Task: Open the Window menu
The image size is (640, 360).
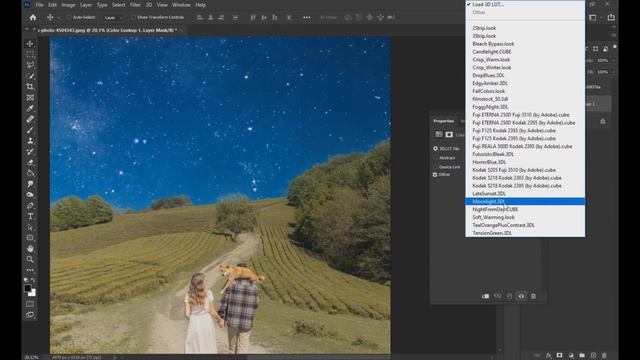Action: [181, 5]
